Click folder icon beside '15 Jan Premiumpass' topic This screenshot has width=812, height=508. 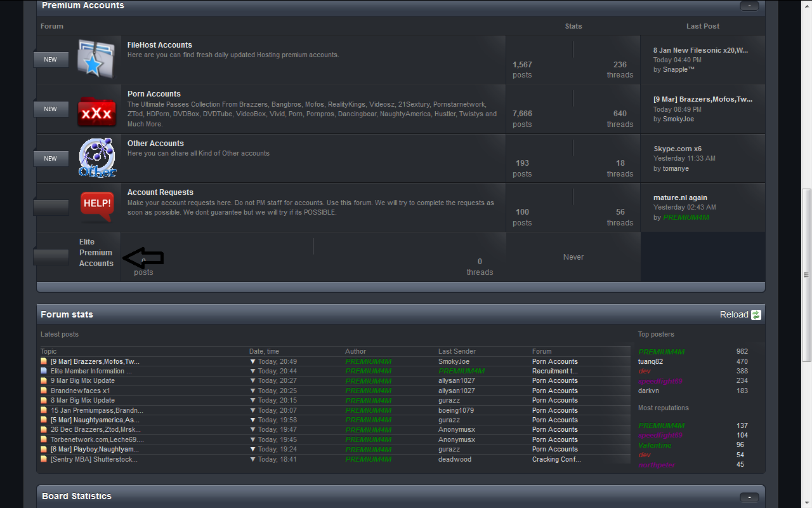pyautogui.click(x=44, y=410)
